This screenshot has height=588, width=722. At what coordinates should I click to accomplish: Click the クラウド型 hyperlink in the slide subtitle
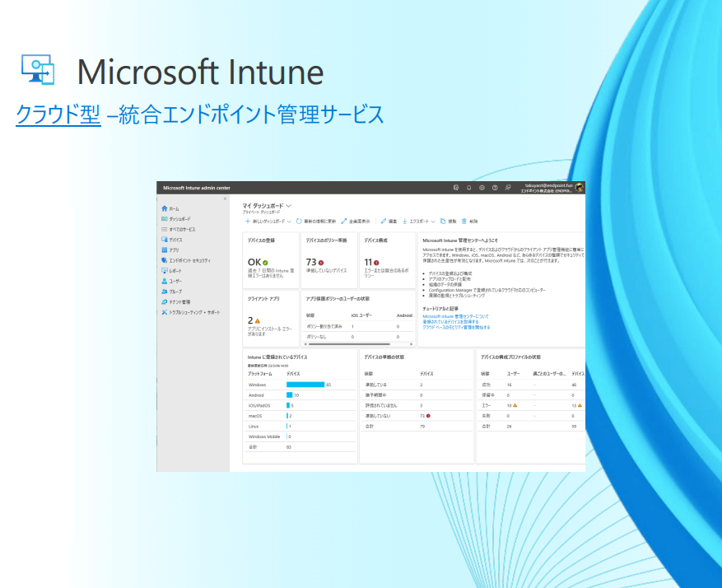(x=58, y=114)
